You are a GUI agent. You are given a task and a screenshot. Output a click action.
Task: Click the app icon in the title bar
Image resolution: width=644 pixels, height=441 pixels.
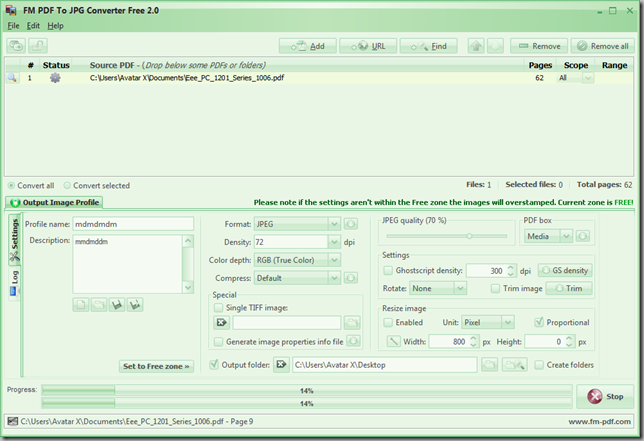click(11, 10)
